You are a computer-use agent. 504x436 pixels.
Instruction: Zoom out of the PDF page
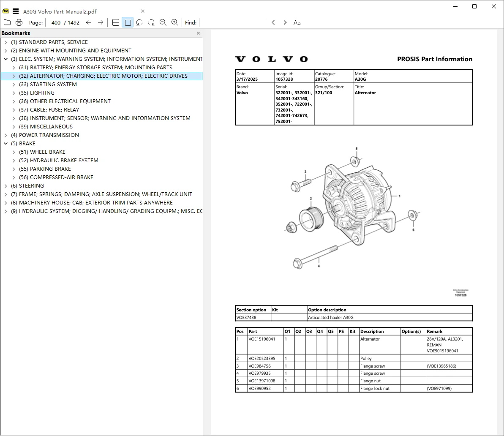coord(163,22)
